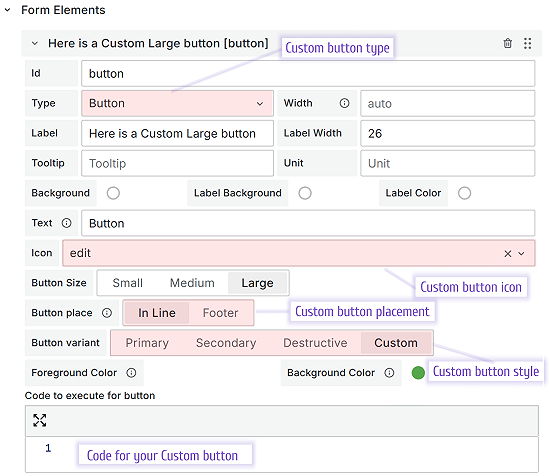Click the Unit input field

[x=448, y=163]
